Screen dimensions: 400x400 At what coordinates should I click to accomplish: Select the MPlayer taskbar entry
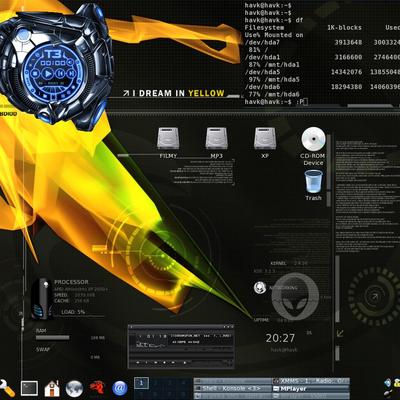(x=311, y=389)
